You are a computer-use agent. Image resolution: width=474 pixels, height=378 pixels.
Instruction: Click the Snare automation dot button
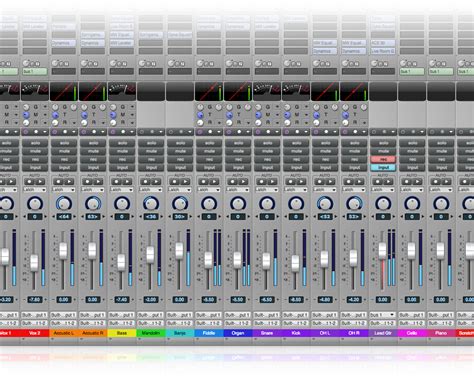click(262, 182)
